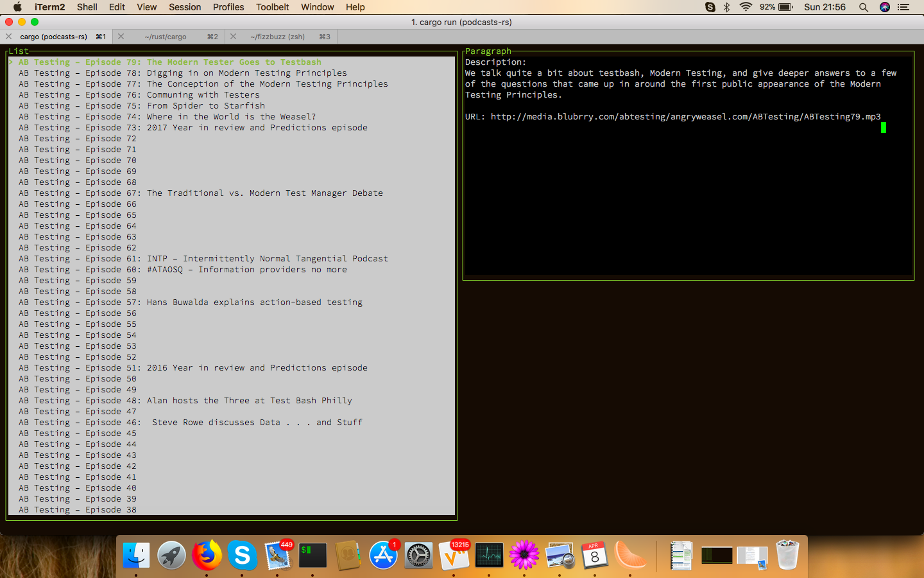Open the minimized document window thumbnail in dock
The height and width of the screenshot is (578, 924).
[x=752, y=557]
